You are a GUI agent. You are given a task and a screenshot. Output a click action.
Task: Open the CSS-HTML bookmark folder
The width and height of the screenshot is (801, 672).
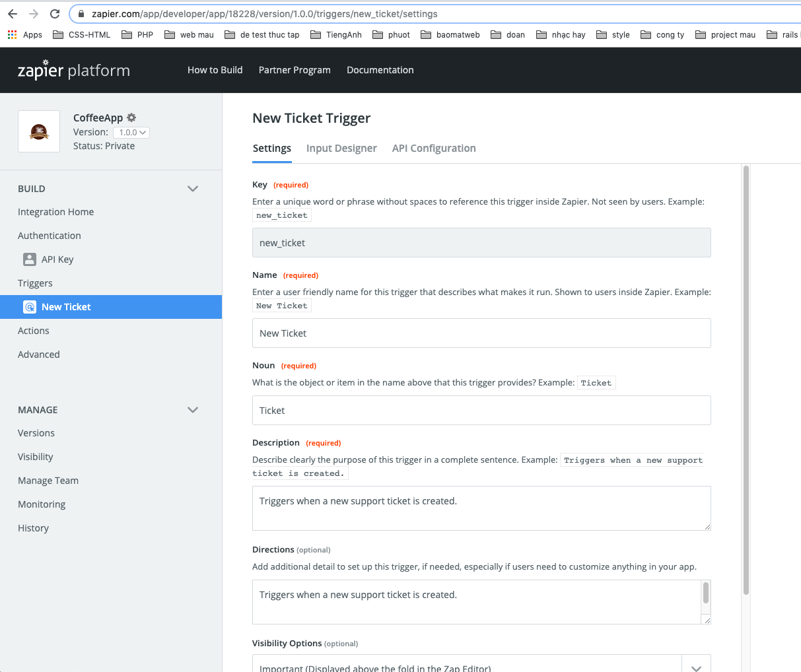tap(82, 35)
